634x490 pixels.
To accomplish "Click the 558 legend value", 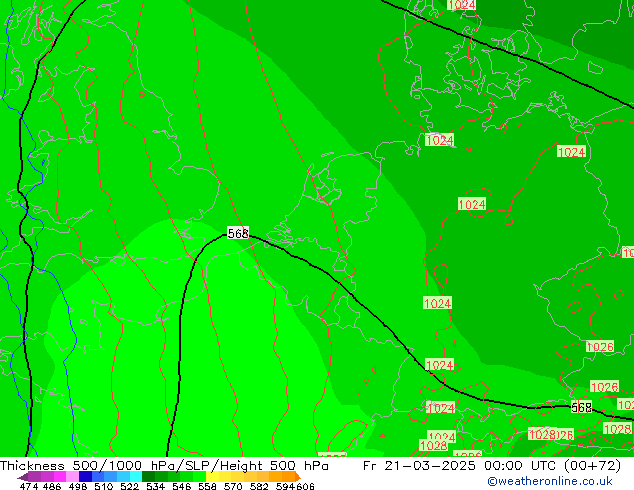I will coord(207,486).
